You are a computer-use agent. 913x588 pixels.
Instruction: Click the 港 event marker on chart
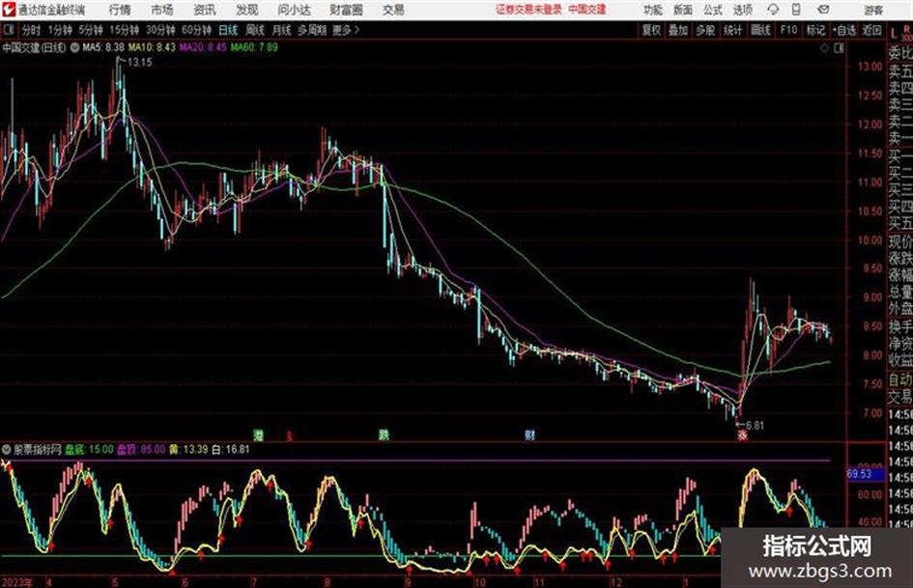tap(258, 434)
